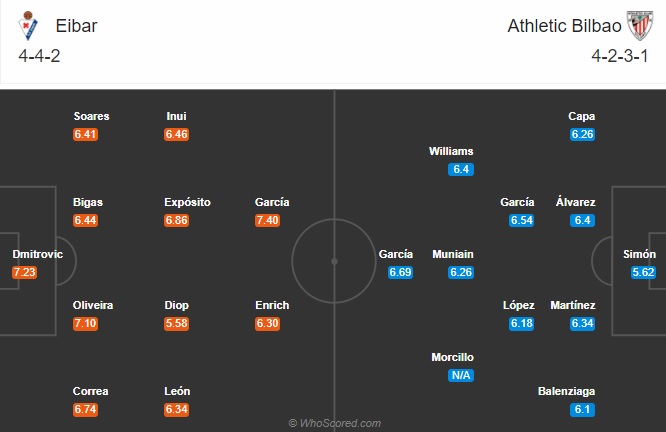Click Eibar's 4-4-2 formation label
Image resolution: width=666 pixels, height=432 pixels.
pyautogui.click(x=39, y=56)
